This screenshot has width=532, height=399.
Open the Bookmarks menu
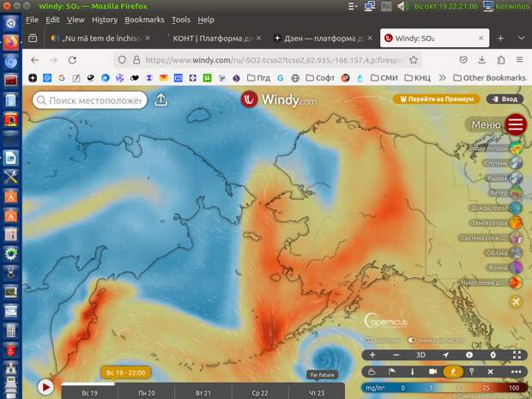click(x=143, y=20)
